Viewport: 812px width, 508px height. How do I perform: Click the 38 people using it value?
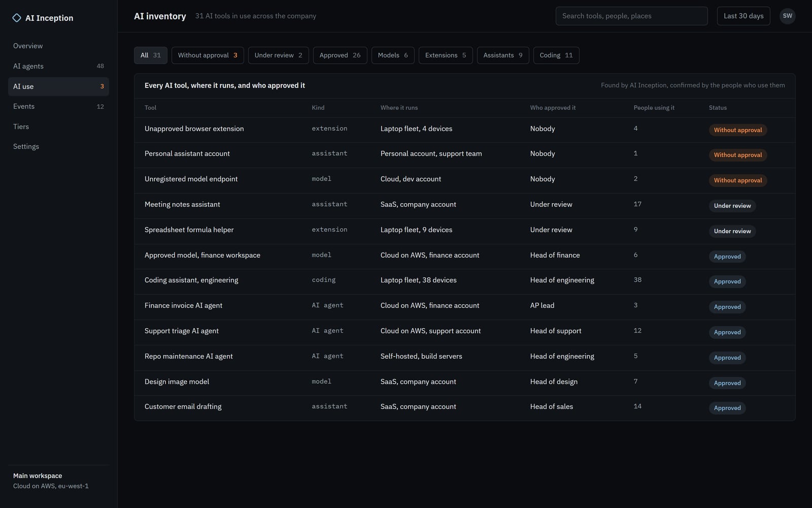(637, 280)
